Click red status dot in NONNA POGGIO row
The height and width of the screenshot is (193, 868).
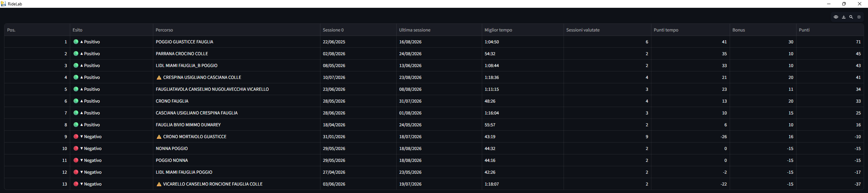[76, 148]
